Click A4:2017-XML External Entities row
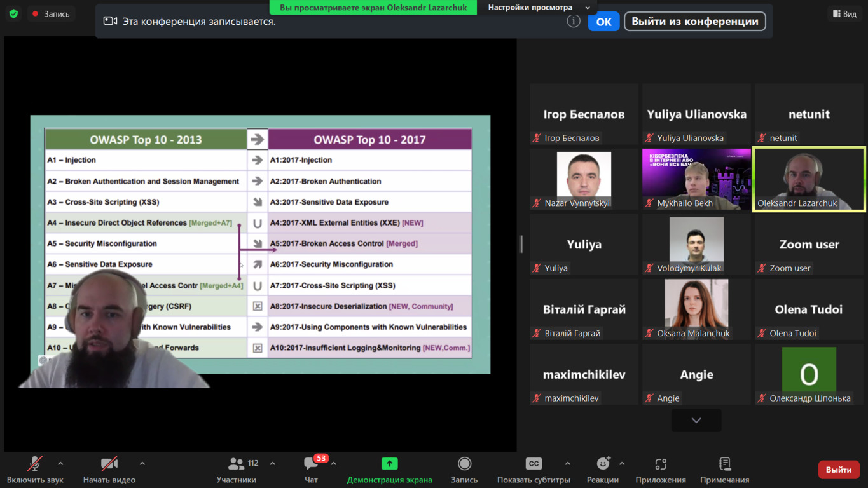The image size is (868, 488). click(x=369, y=223)
